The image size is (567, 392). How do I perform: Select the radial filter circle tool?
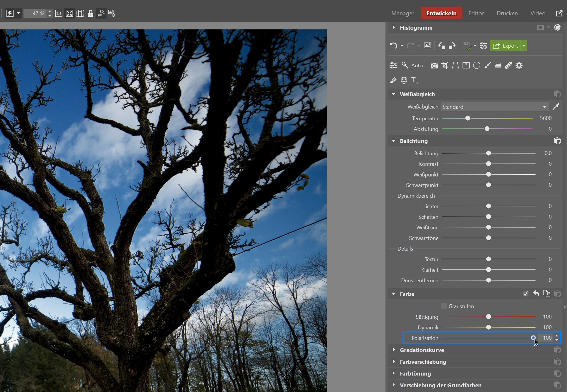point(477,65)
